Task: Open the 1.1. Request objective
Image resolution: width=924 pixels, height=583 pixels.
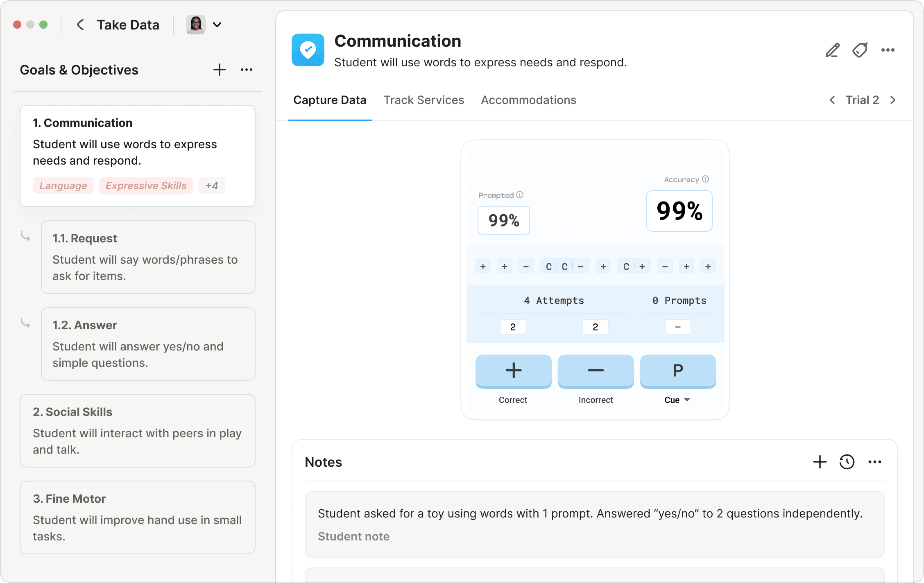Action: pyautogui.click(x=148, y=257)
